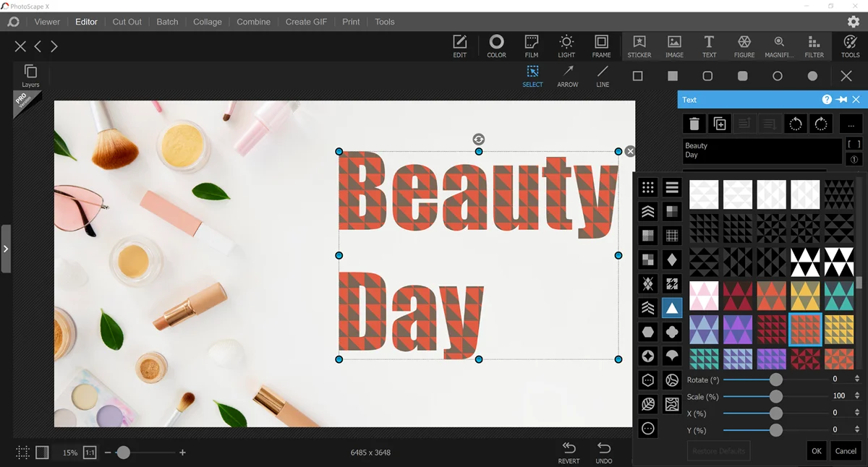Viewport: 868px width, 467px height.
Task: Open Text panel help
Action: [x=827, y=100]
